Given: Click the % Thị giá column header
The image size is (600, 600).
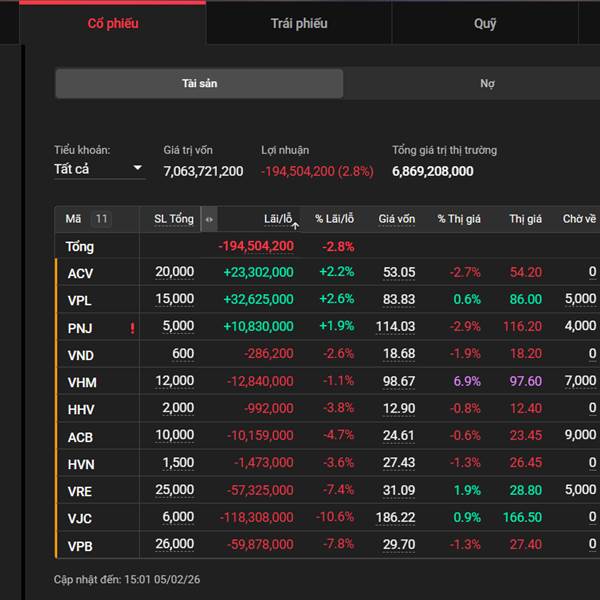Looking at the screenshot, I should coord(458,219).
